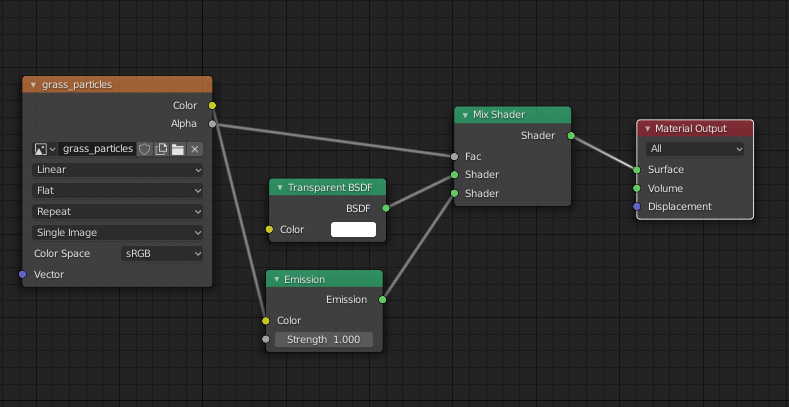789x407 pixels.
Task: Click the Emission Strength input socket
Action: pyautogui.click(x=266, y=339)
